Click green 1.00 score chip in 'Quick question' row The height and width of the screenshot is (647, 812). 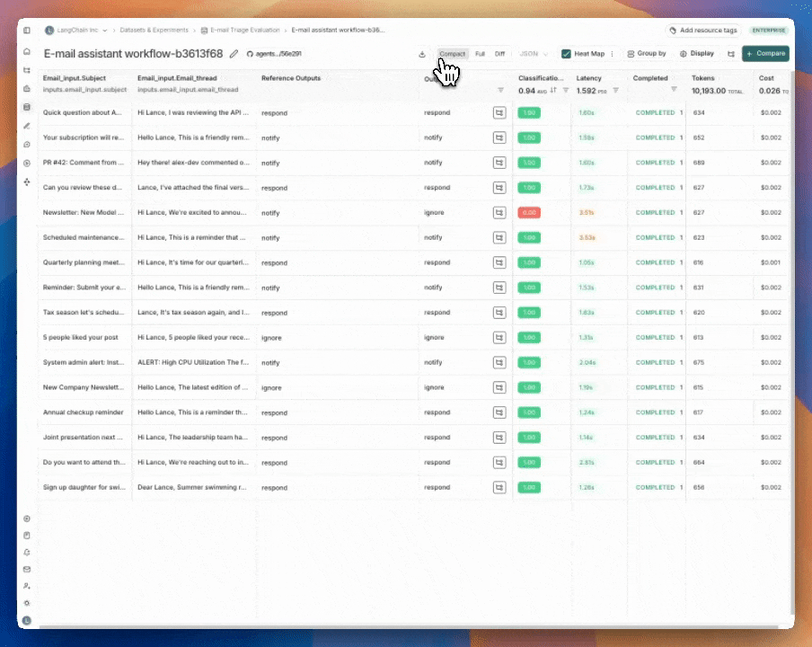[529, 113]
